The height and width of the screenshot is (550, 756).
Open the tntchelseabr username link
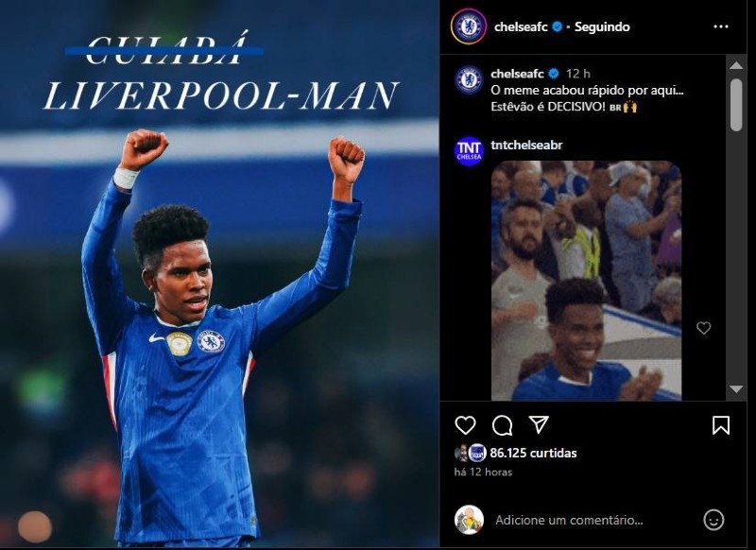click(x=526, y=146)
